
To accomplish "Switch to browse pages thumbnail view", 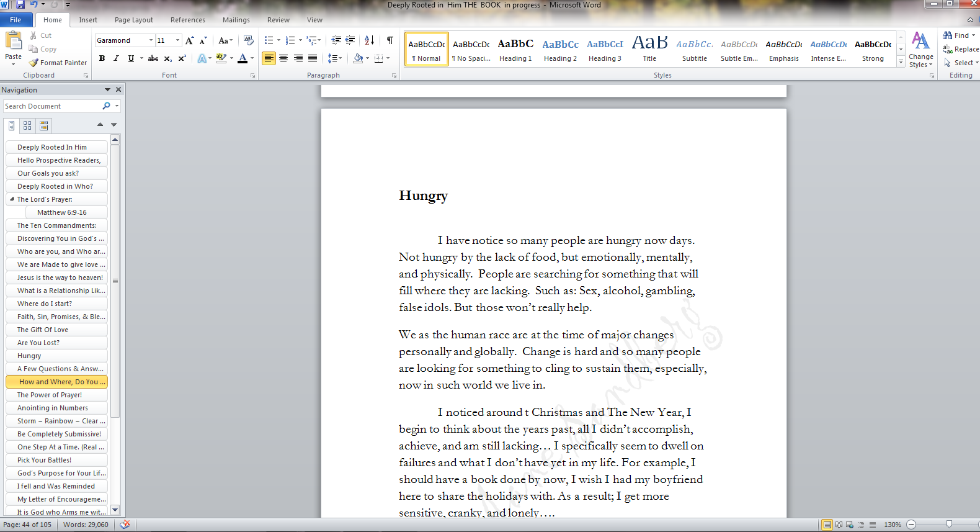I will tap(27, 125).
